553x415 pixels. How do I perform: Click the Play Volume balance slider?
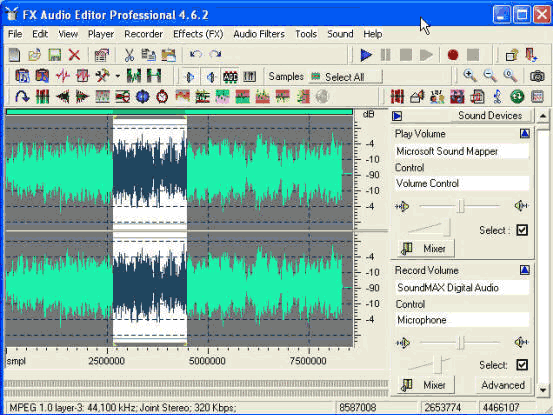[x=460, y=206]
